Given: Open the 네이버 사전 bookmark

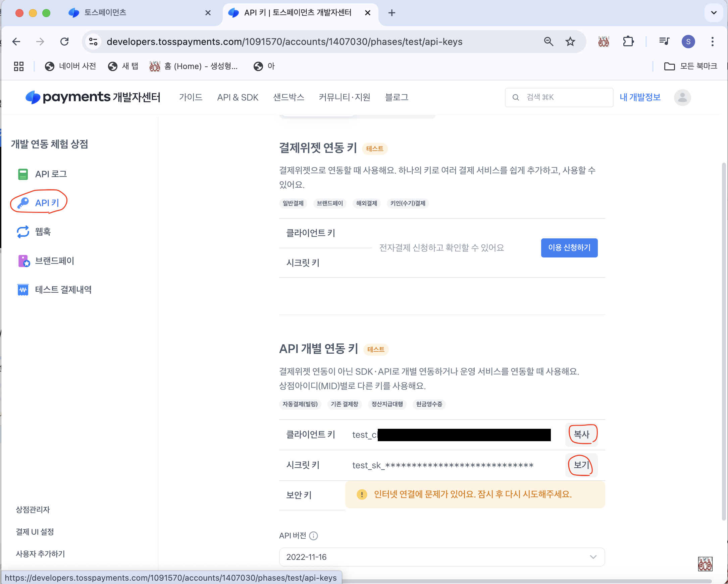Looking at the screenshot, I should point(70,66).
